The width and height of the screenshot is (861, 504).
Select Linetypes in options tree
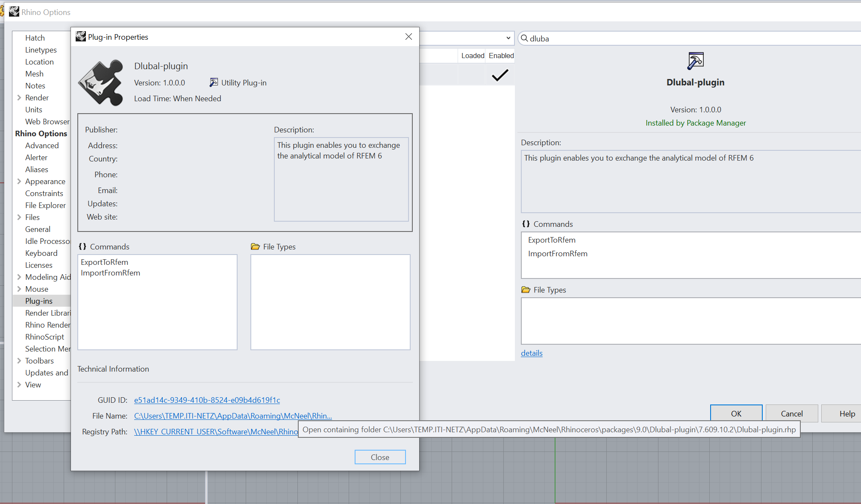pyautogui.click(x=41, y=50)
